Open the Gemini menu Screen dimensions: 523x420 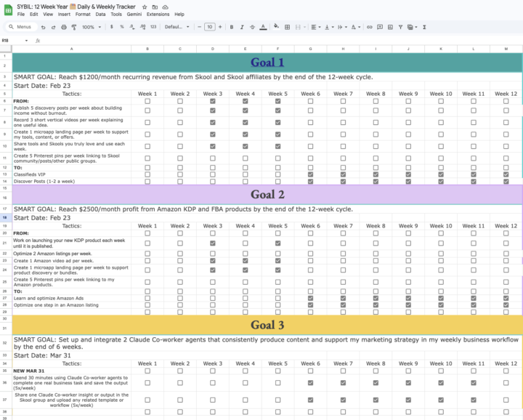pos(134,15)
